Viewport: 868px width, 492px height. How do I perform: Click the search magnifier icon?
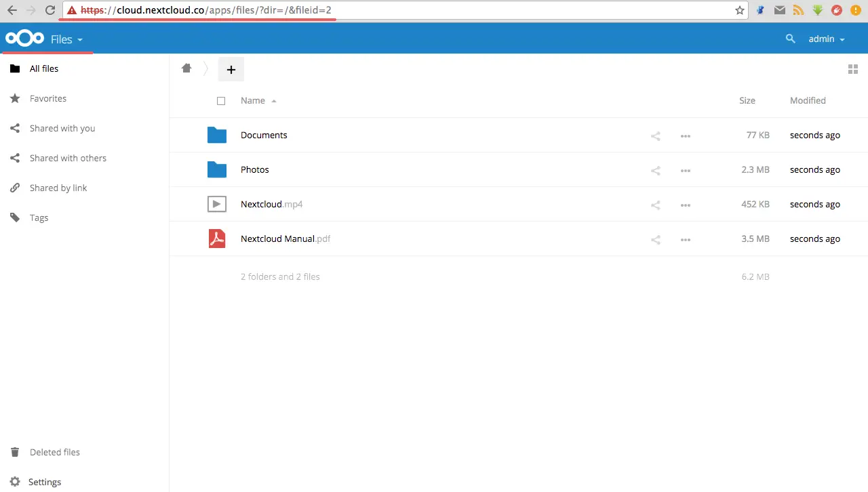coord(790,39)
